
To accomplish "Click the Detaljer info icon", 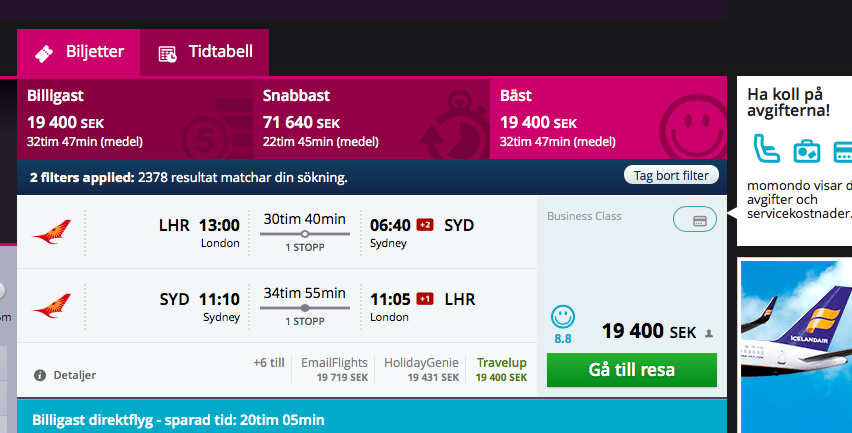I will 40,375.
